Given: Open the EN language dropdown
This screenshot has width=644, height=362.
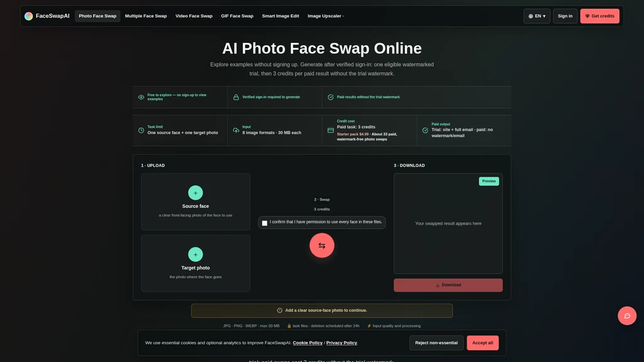Looking at the screenshot, I should click(537, 16).
